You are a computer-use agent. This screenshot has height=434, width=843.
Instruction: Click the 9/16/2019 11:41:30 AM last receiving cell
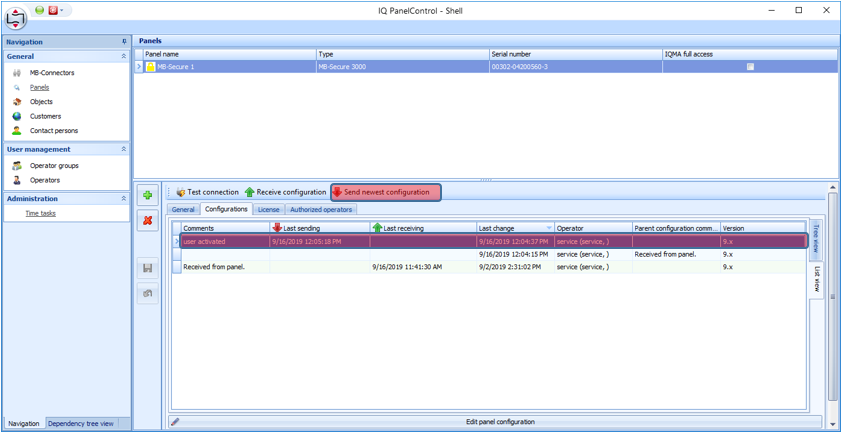tap(423, 267)
